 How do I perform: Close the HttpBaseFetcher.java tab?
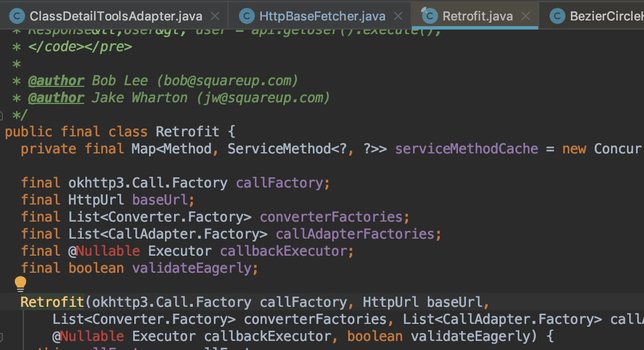pyautogui.click(x=398, y=16)
